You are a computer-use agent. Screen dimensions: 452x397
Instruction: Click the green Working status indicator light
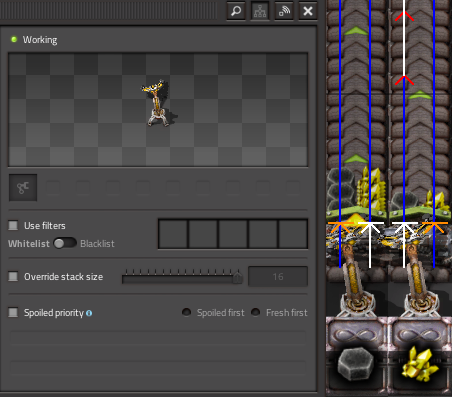click(x=14, y=39)
